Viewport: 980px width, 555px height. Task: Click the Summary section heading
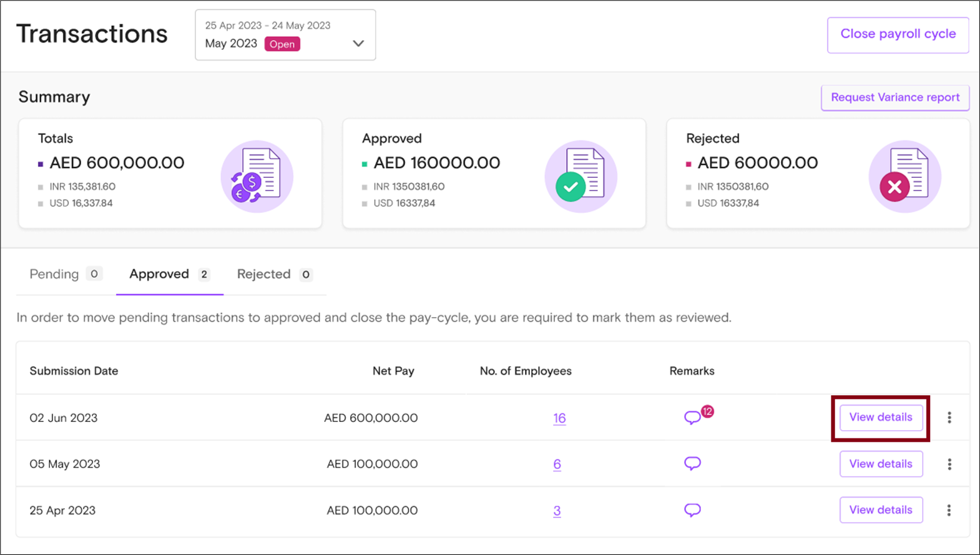click(54, 97)
